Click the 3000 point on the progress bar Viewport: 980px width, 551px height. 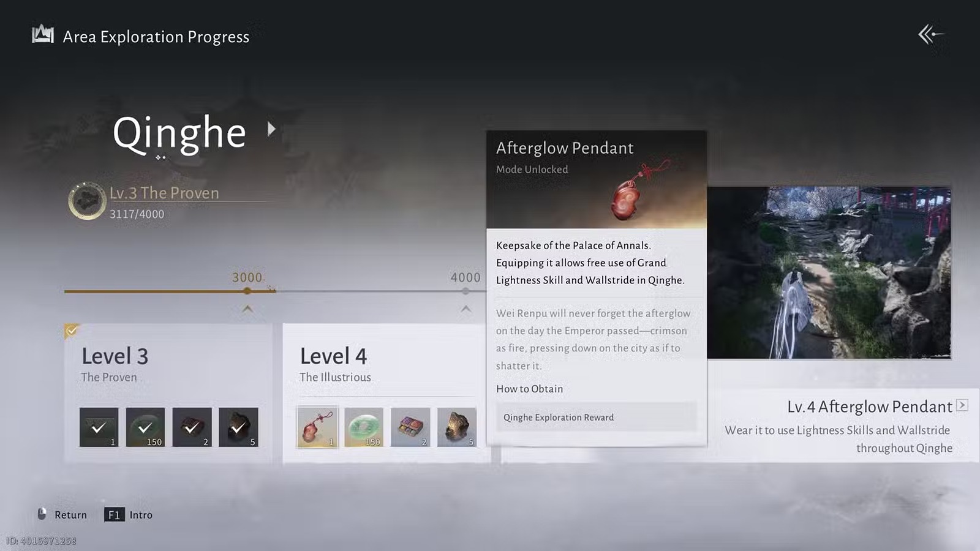(247, 291)
